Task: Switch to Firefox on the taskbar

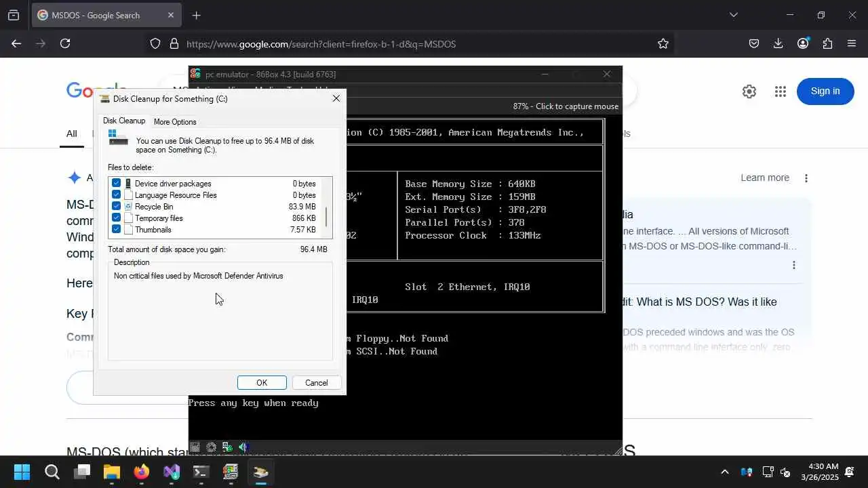Action: 141,472
